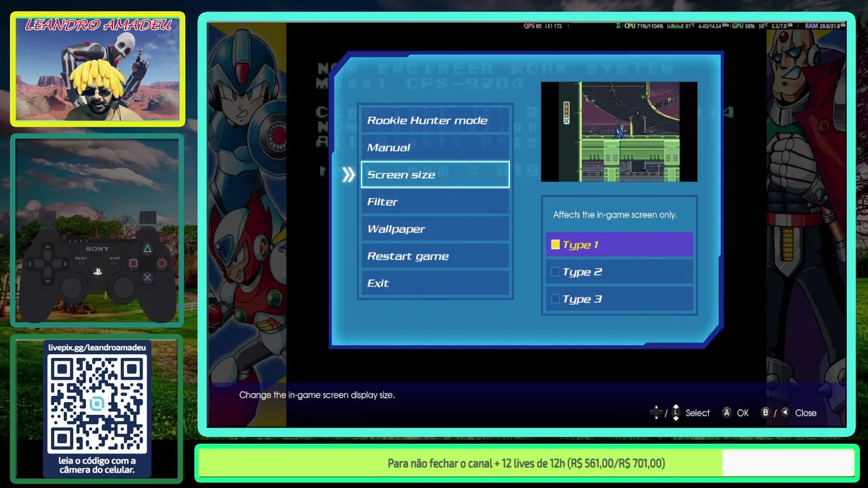Click the left analog stick on the controller
This screenshot has width=868, height=488.
click(x=72, y=287)
